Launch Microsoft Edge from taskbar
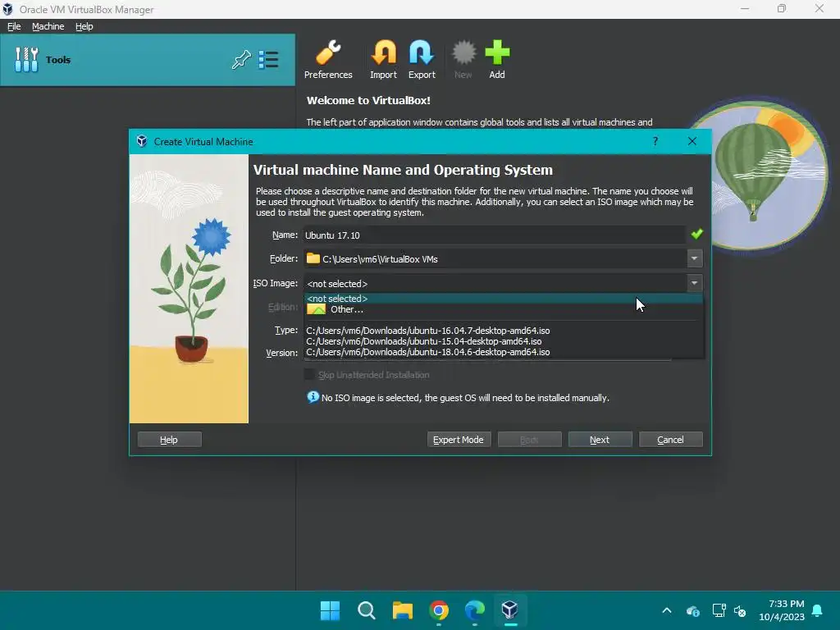Viewport: 840px width, 630px height. pyautogui.click(x=475, y=610)
